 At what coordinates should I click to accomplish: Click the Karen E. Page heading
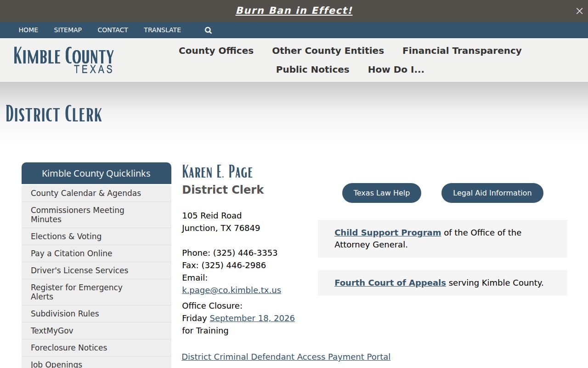point(217,172)
